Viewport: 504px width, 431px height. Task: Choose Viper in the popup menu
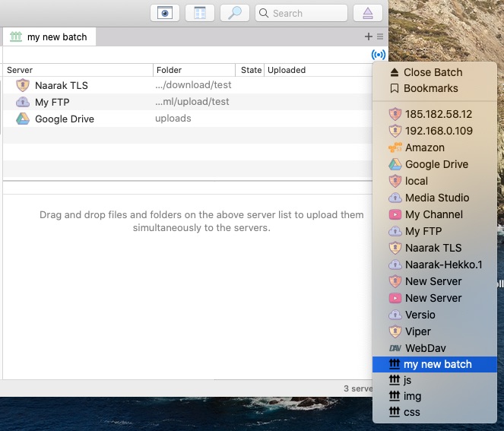click(x=435, y=331)
